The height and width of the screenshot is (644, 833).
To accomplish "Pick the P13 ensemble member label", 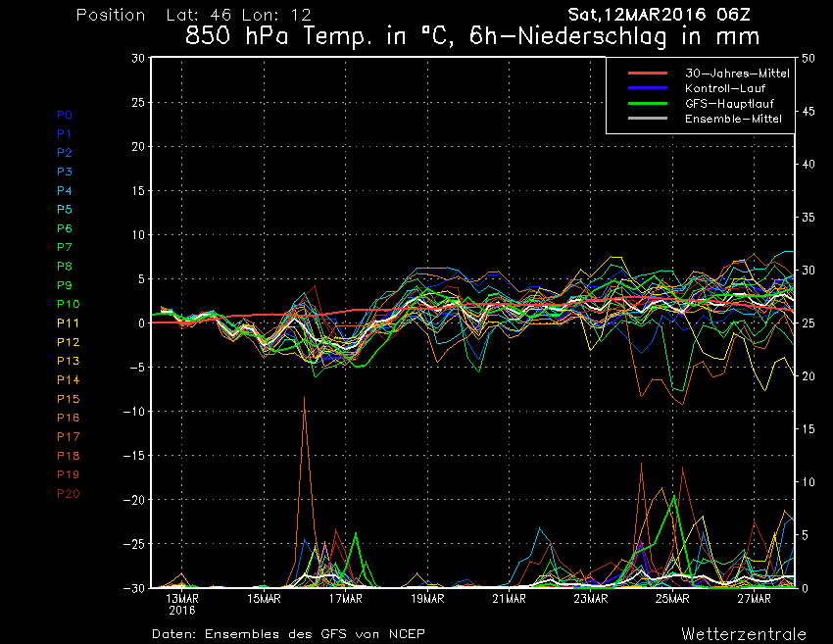I will tap(68, 361).
